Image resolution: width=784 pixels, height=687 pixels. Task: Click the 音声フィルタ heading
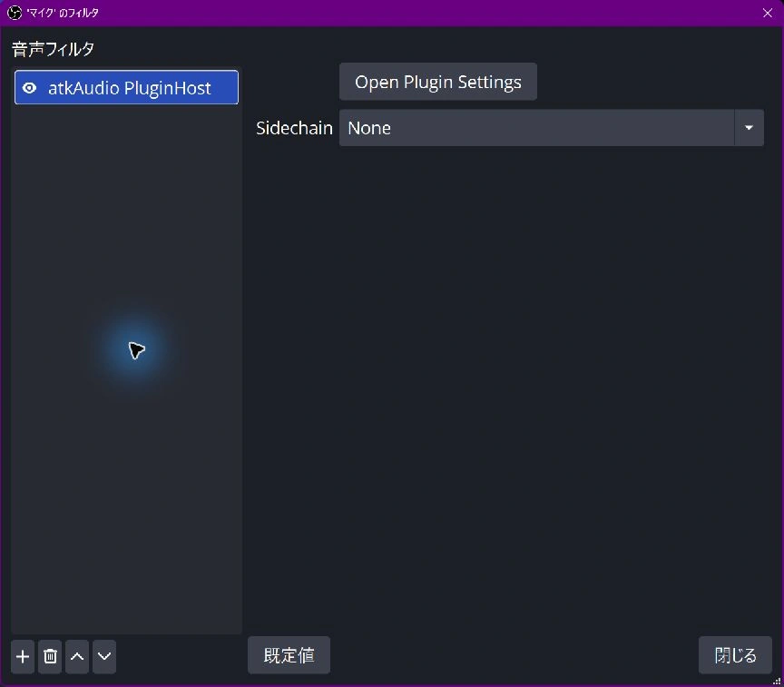click(53, 49)
